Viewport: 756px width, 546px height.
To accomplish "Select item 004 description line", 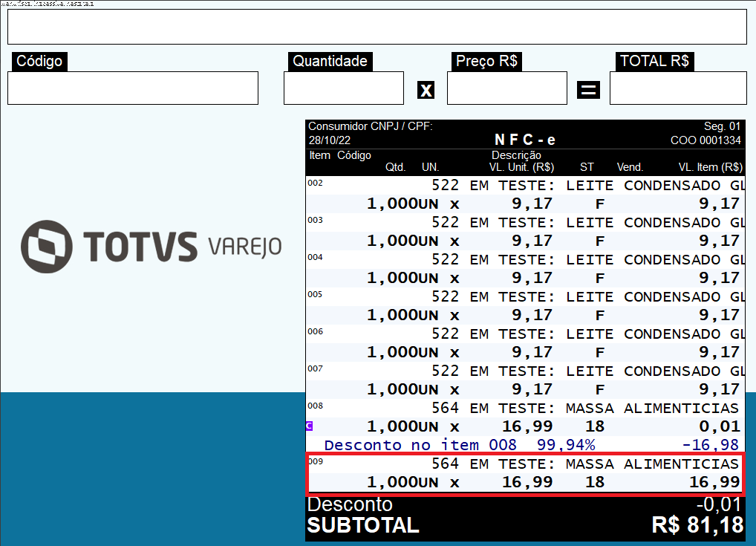I will (526, 259).
